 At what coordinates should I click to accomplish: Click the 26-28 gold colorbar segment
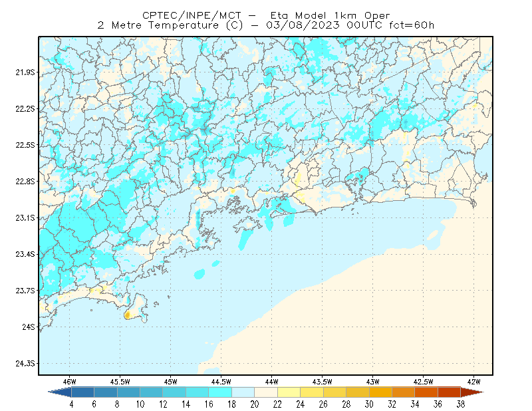coord(335,392)
